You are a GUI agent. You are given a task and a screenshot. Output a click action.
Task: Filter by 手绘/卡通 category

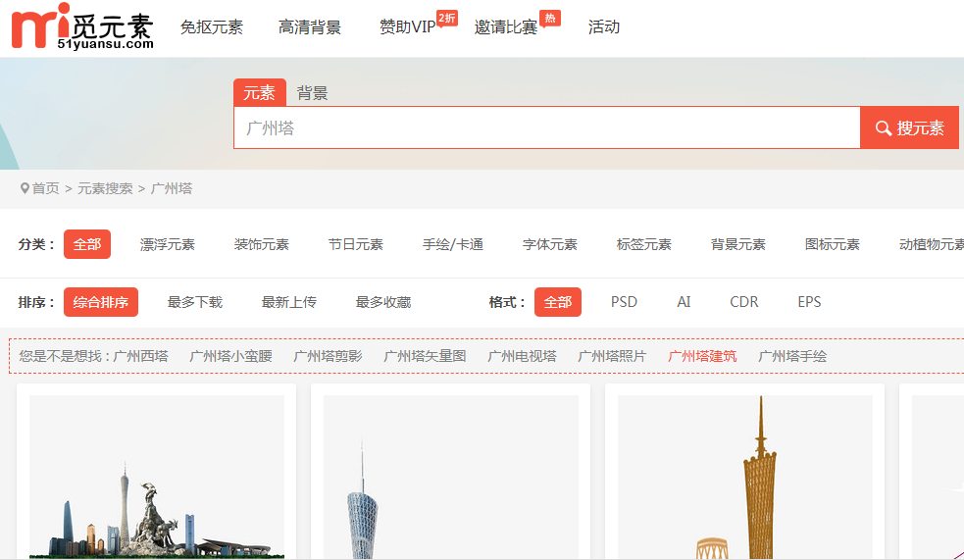point(452,244)
